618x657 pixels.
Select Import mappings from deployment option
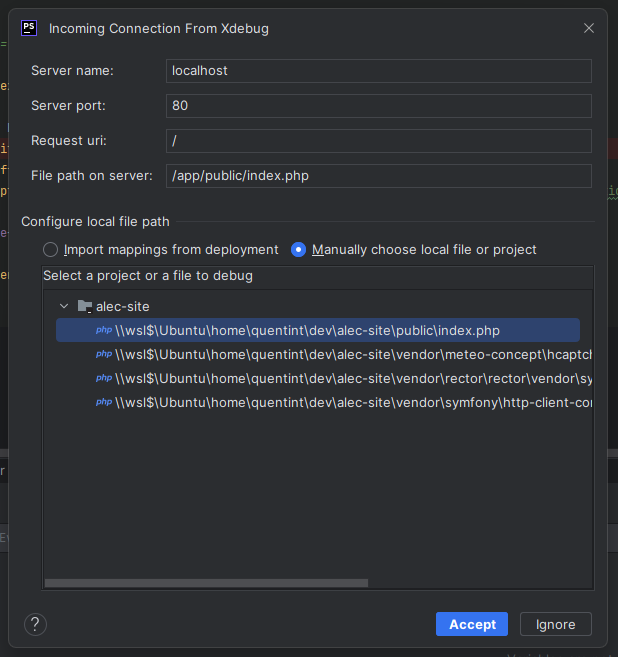pos(51,250)
